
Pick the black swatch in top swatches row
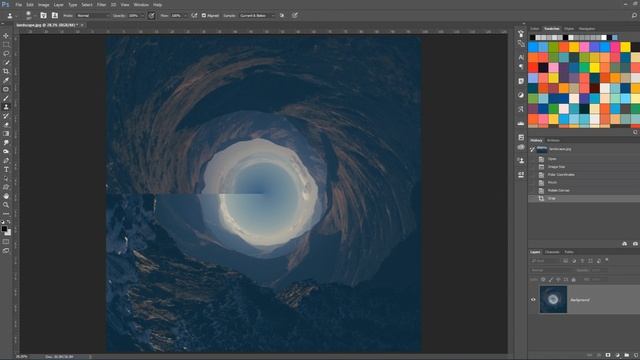click(x=532, y=38)
